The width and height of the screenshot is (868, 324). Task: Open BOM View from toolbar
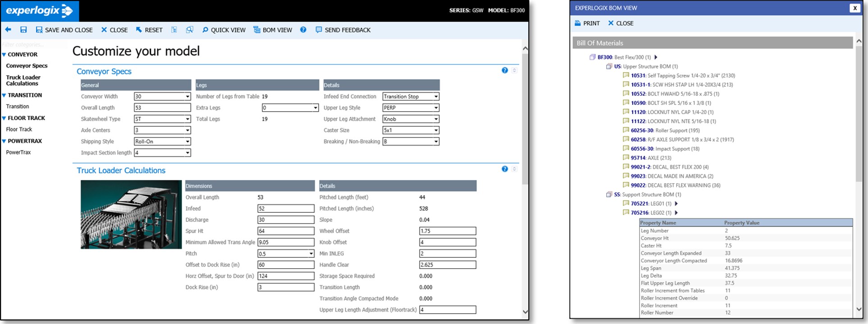[273, 30]
